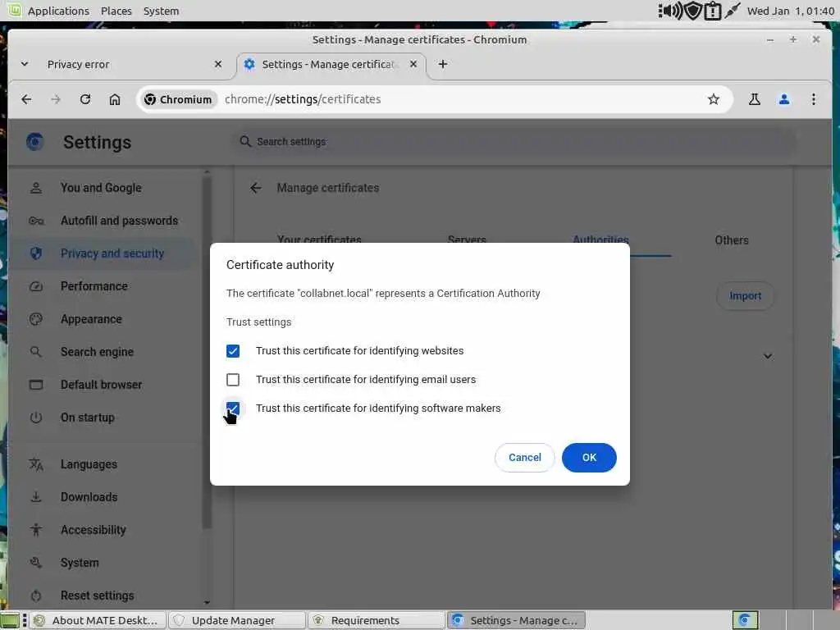Open a new tab
This screenshot has height=630, width=840.
[442, 64]
